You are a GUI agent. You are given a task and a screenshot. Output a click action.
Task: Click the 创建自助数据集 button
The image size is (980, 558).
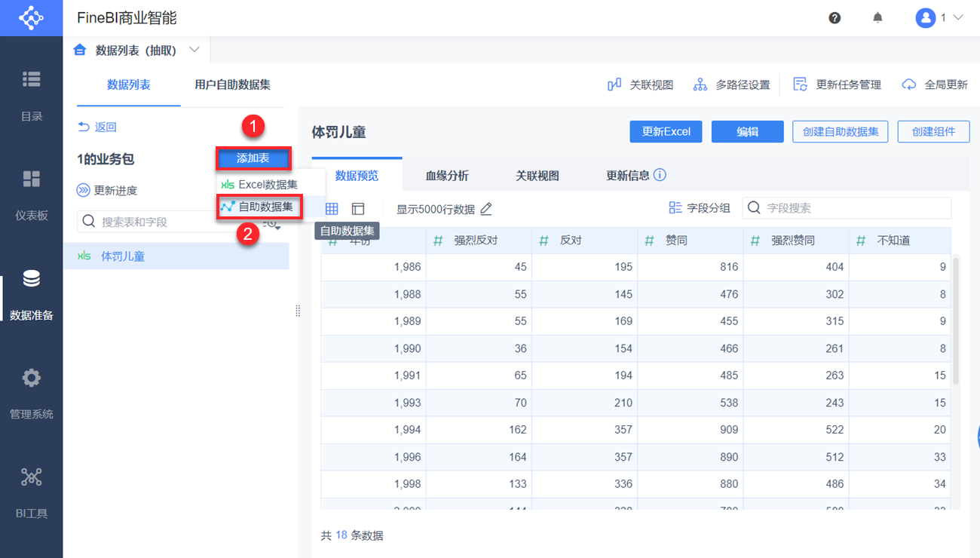pos(841,131)
